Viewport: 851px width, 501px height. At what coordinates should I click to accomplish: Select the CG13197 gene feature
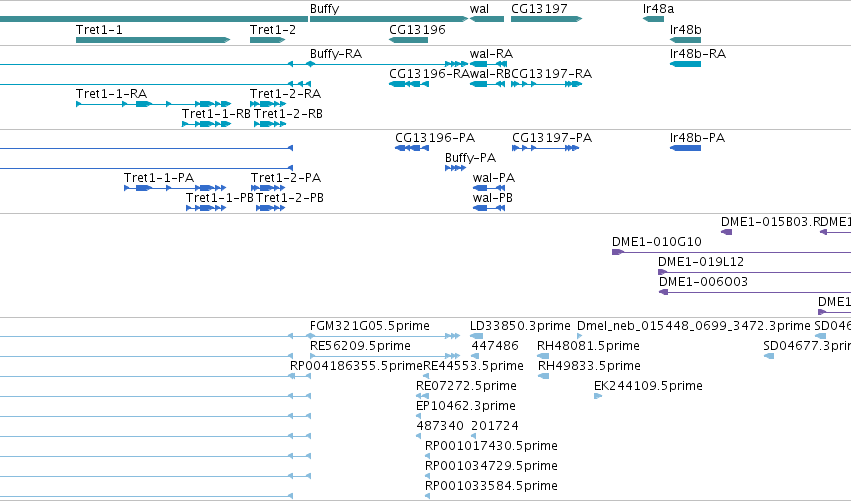[x=547, y=19]
